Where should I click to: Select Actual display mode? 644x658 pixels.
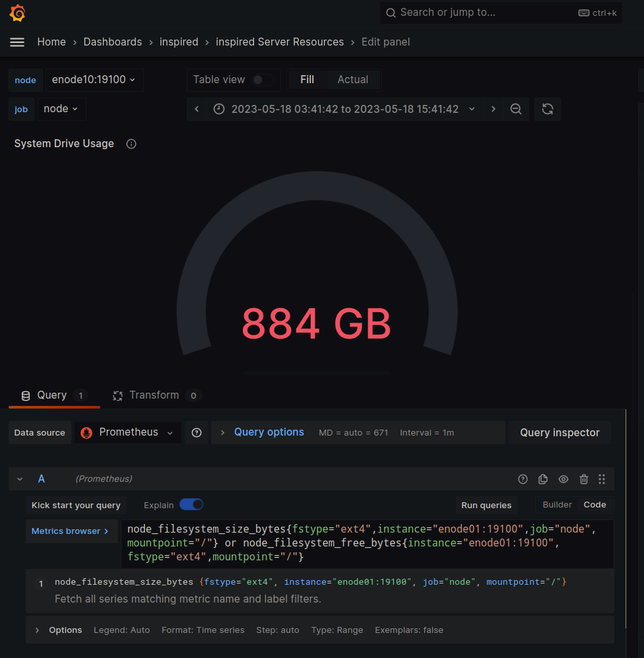[x=353, y=80]
